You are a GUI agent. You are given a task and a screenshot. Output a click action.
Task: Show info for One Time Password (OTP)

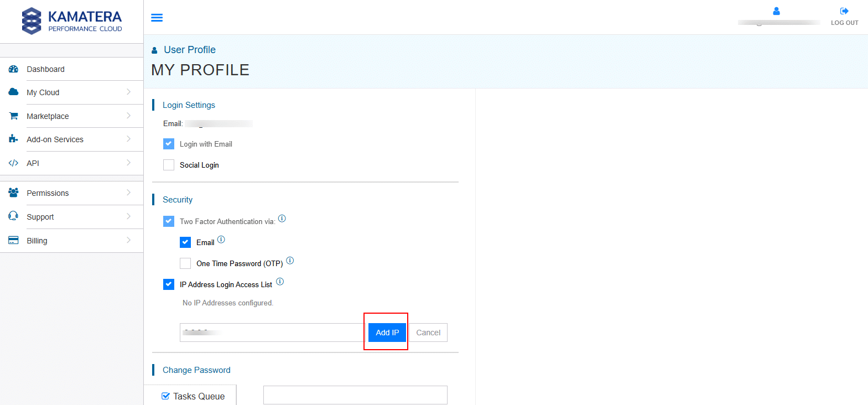point(290,261)
